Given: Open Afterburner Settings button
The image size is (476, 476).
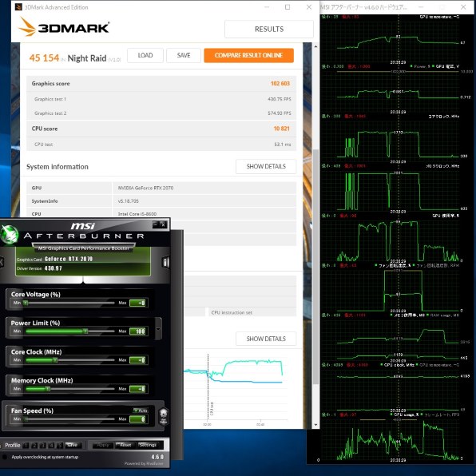Looking at the screenshot, I should (148, 445).
